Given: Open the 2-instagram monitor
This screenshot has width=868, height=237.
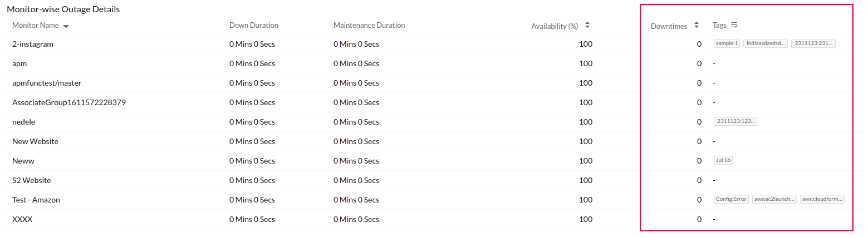Looking at the screenshot, I should tap(33, 44).
